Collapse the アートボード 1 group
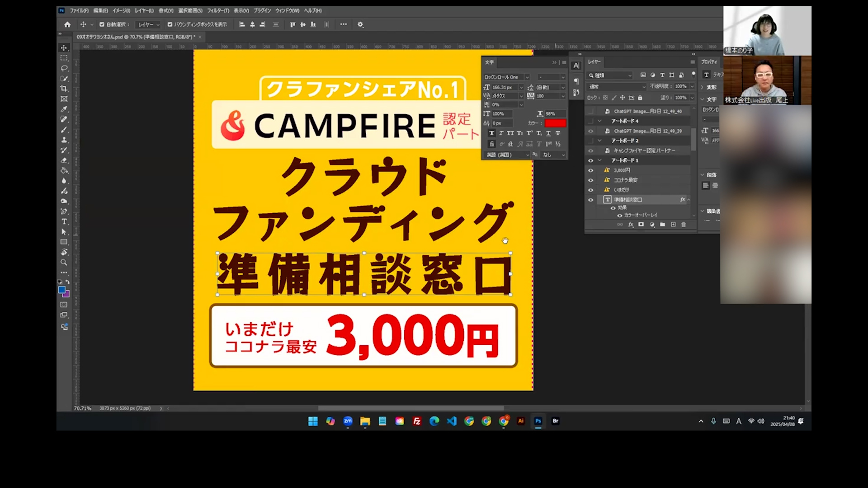868x488 pixels. click(600, 160)
